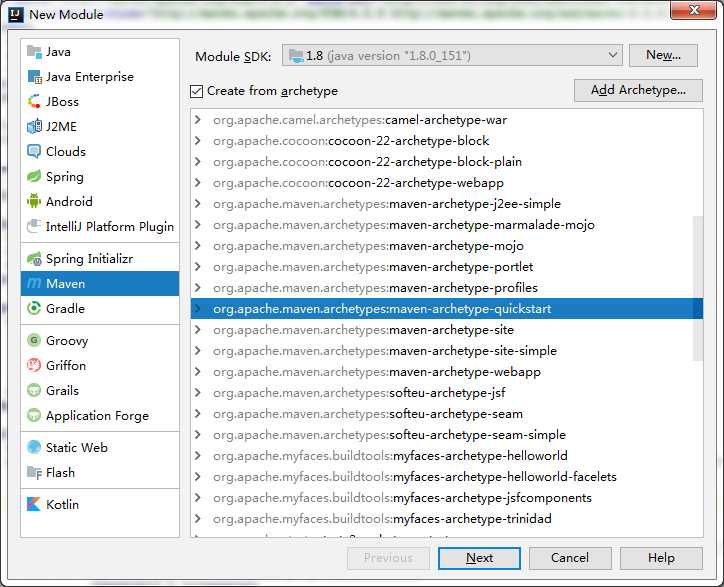Click the Gradle icon
The height and width of the screenshot is (587, 724).
[34, 309]
